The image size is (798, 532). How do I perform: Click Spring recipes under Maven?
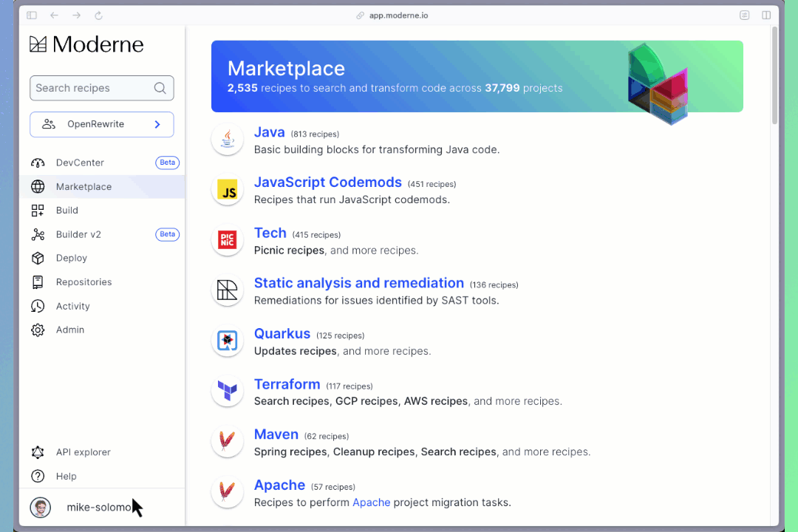coord(290,452)
